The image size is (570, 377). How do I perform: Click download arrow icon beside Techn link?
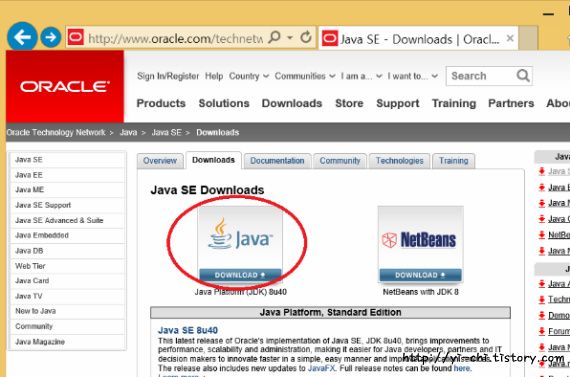pyautogui.click(x=542, y=300)
